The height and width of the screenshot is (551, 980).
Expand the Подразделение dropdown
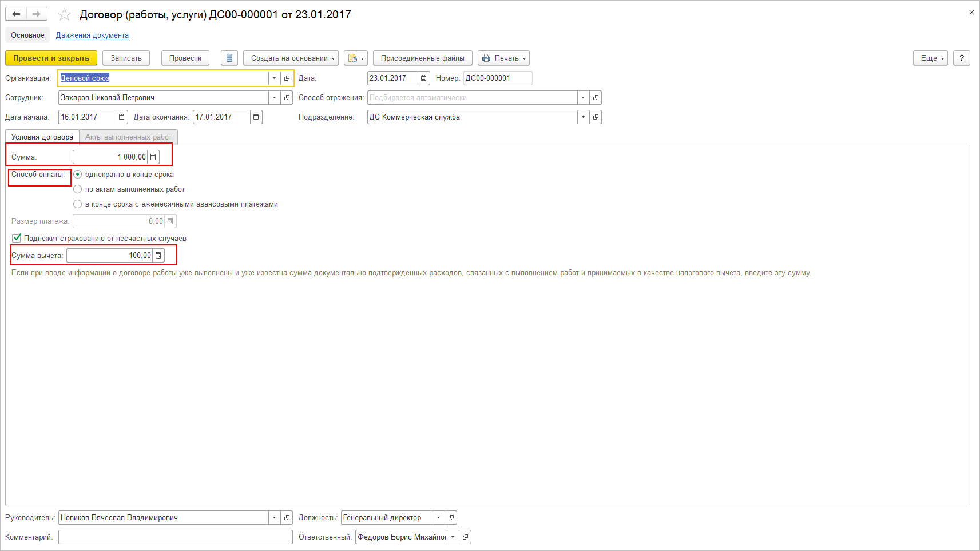pyautogui.click(x=583, y=117)
